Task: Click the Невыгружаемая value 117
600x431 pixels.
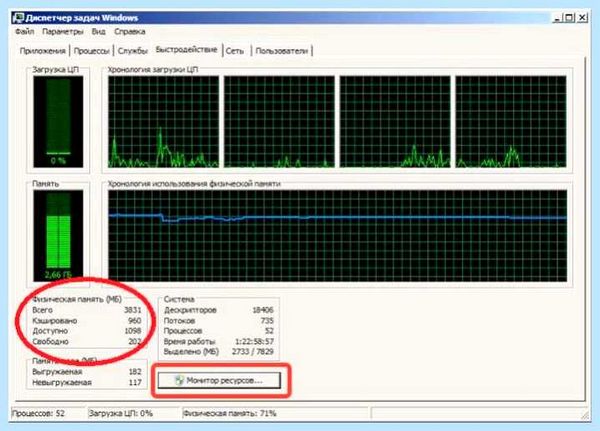Action: (x=135, y=382)
